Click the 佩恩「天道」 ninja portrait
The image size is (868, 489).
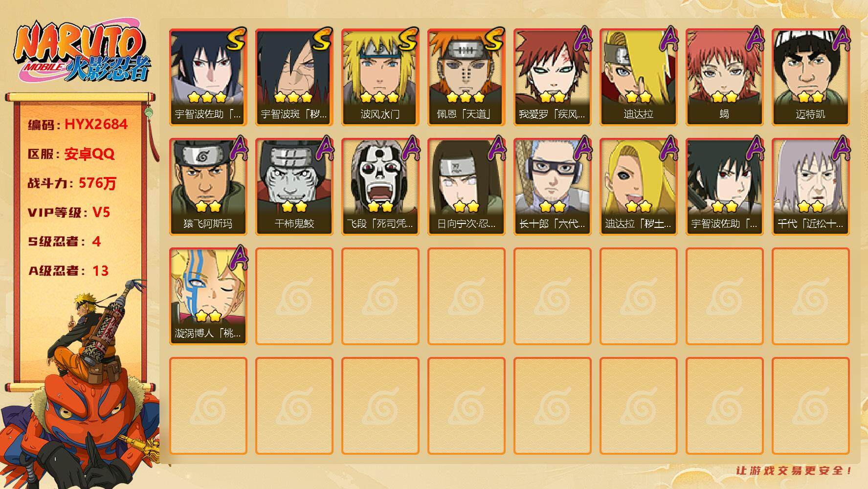click(x=466, y=77)
